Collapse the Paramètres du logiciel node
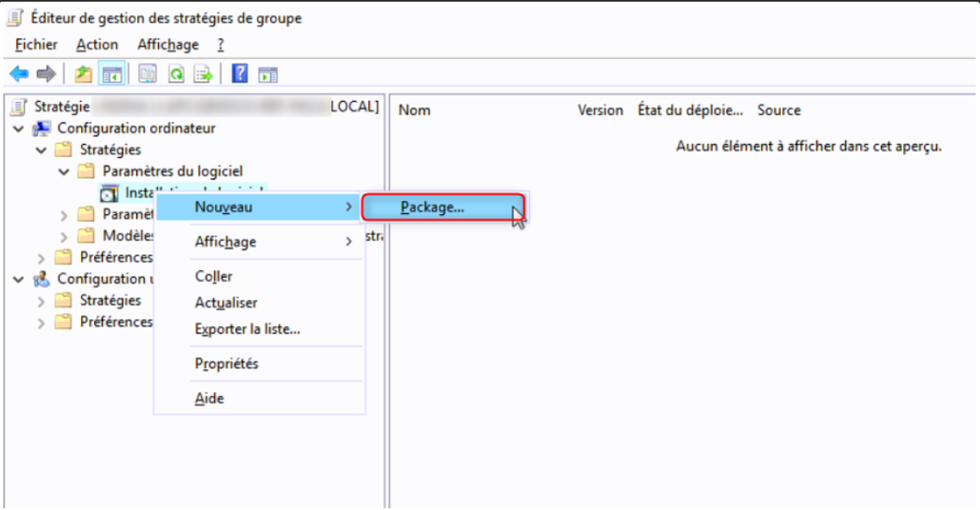 [x=64, y=172]
